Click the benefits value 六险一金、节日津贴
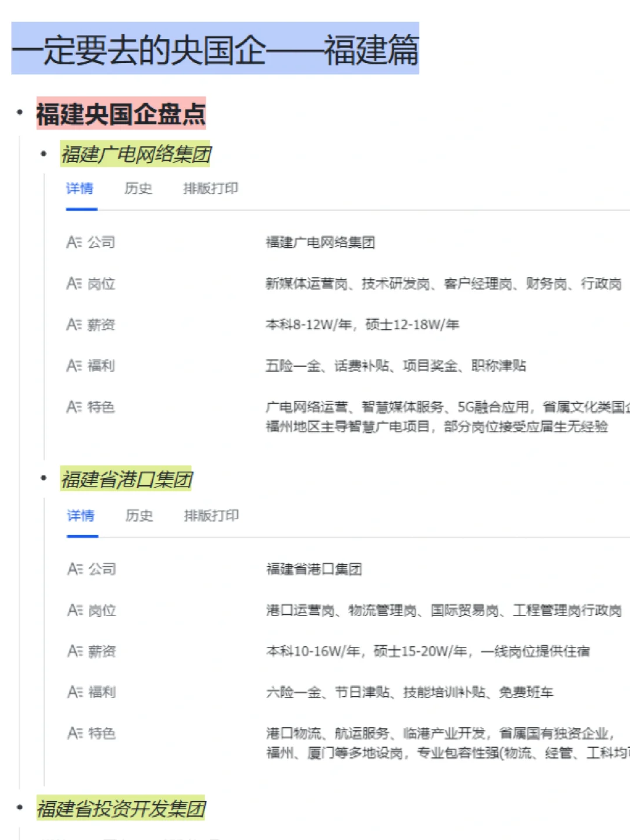 pyautogui.click(x=328, y=692)
